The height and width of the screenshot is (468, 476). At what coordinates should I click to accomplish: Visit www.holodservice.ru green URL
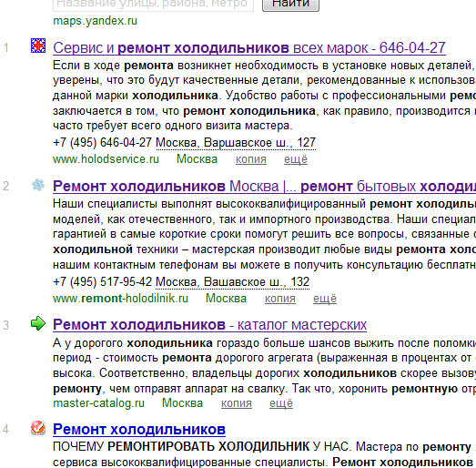coord(106,159)
